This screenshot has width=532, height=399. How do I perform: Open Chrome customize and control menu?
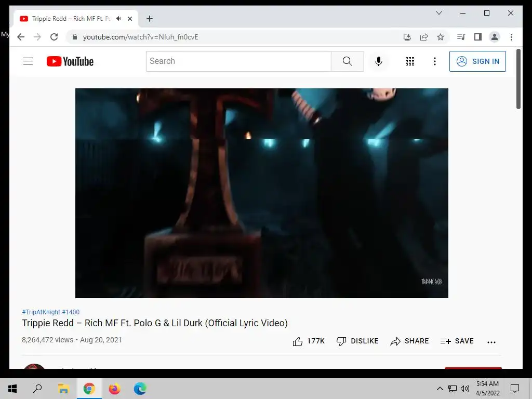coord(511,37)
